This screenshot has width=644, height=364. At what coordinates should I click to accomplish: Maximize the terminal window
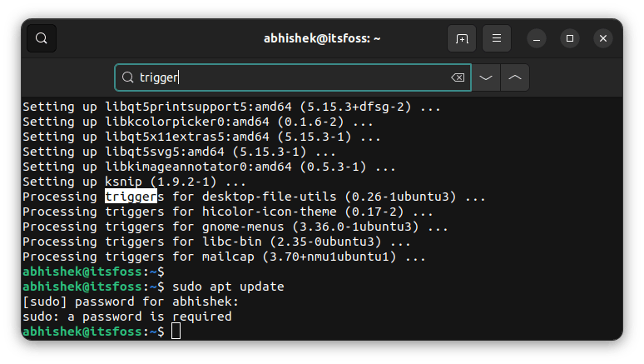[570, 38]
